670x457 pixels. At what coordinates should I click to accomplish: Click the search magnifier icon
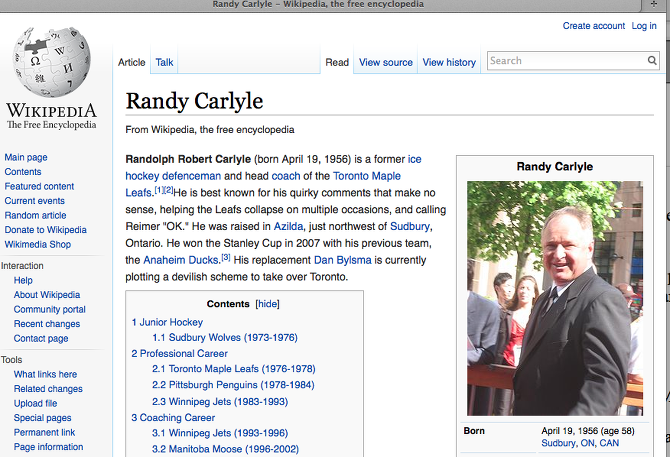(652, 61)
